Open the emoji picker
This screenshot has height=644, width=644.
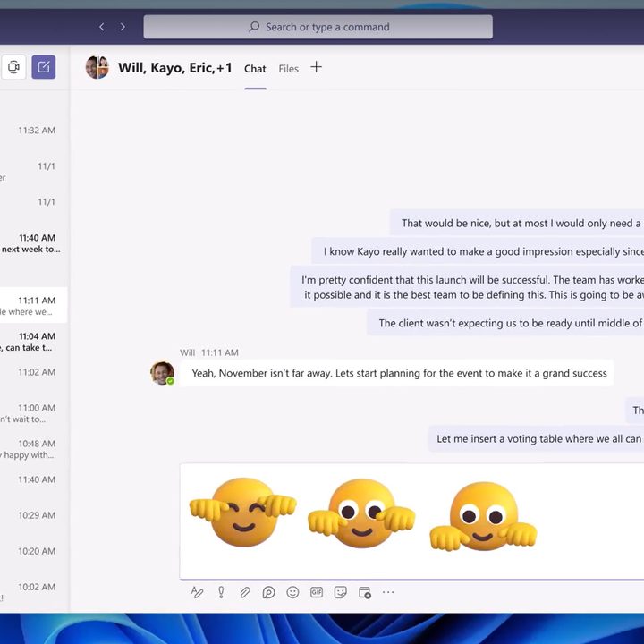click(292, 592)
